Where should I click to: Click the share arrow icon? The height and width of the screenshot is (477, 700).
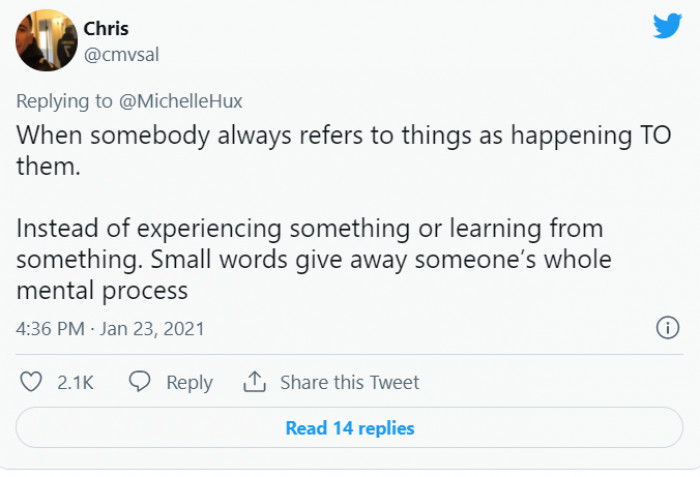255,382
